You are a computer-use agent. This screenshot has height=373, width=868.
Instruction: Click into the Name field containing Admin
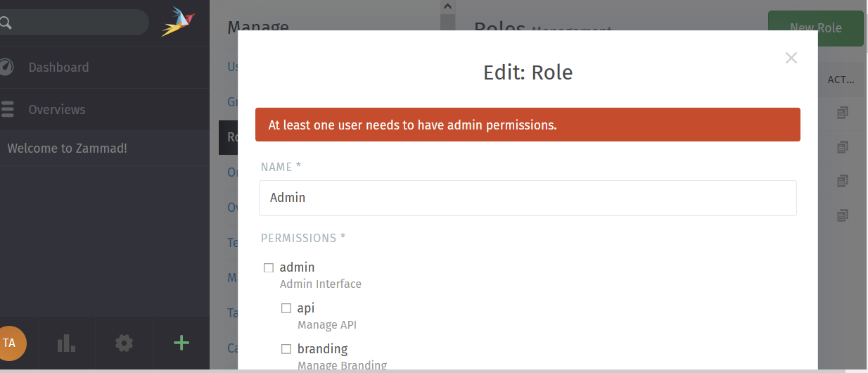pyautogui.click(x=528, y=198)
